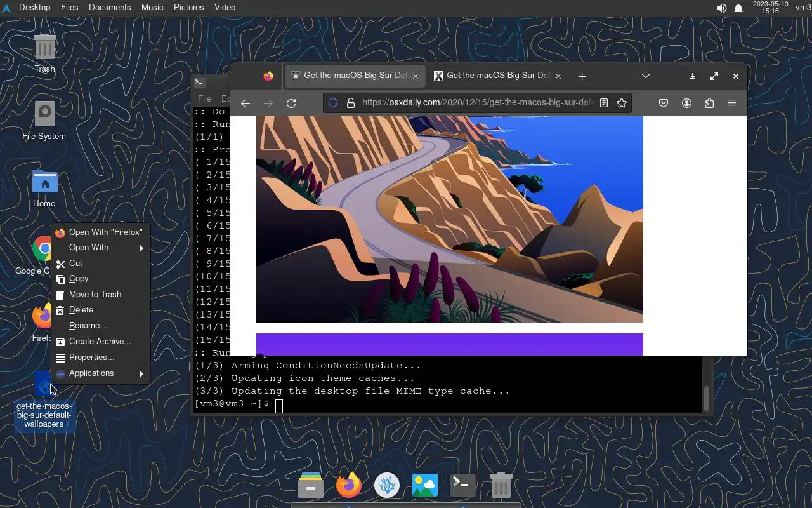Image resolution: width=812 pixels, height=508 pixels.
Task: Choose Delete in context menu
Action: tap(101, 310)
